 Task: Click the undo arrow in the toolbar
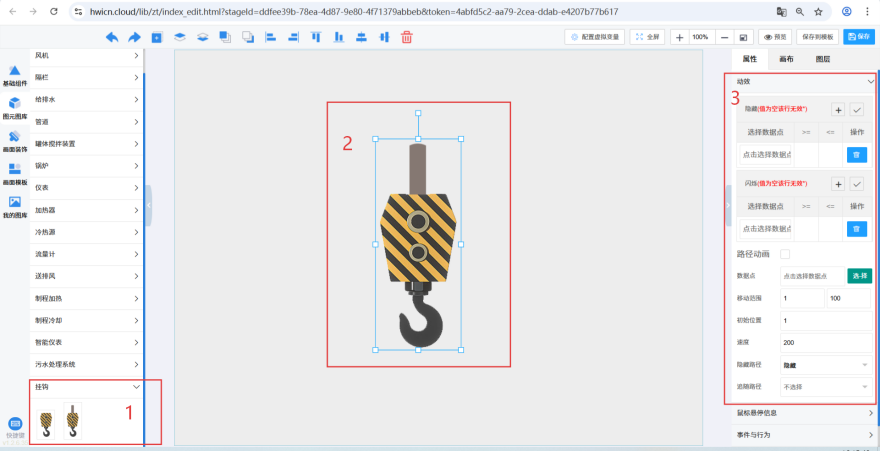[111, 37]
